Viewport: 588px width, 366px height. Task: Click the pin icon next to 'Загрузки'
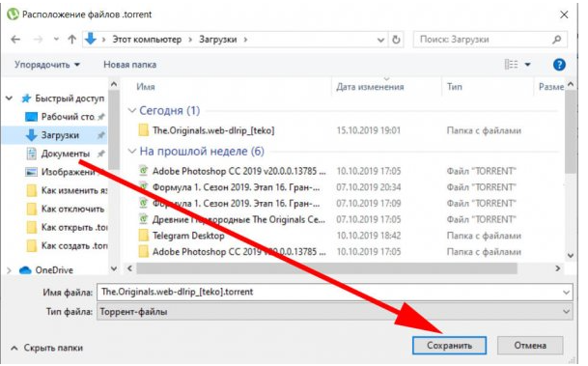click(100, 135)
